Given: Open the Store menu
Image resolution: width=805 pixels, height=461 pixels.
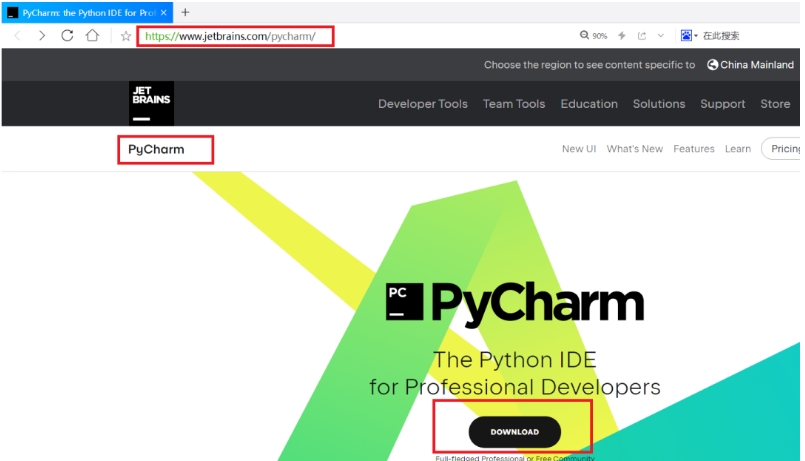Looking at the screenshot, I should 775,104.
